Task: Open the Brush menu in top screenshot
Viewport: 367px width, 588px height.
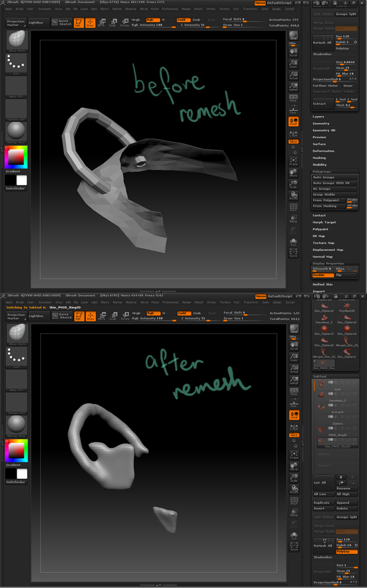Action: [x=19, y=9]
